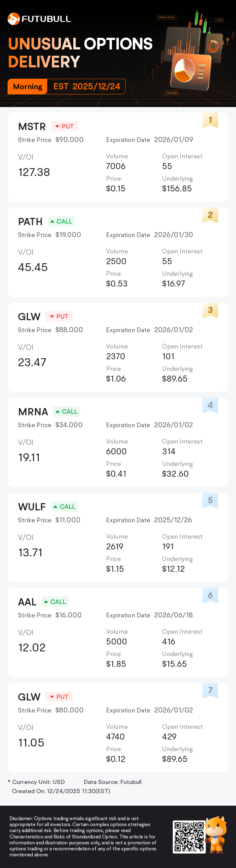236x868 pixels.
Task: Click the rank 1 ribbon badge
Action: pyautogui.click(x=210, y=120)
